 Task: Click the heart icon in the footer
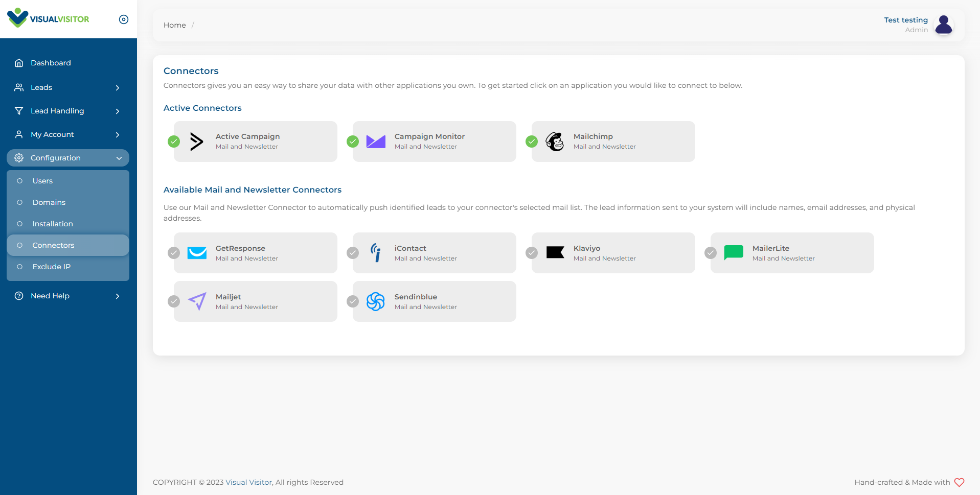tap(960, 482)
